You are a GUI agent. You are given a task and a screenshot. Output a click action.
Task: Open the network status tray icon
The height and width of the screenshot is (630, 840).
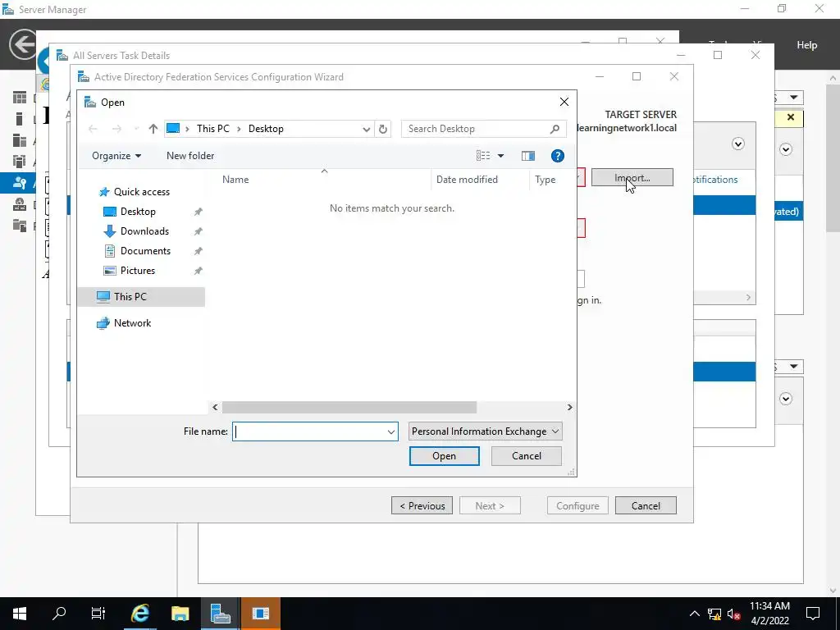pyautogui.click(x=714, y=614)
